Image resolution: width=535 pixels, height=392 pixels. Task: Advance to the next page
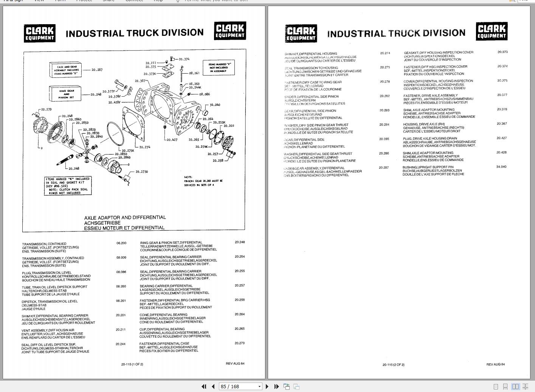[267, 386]
